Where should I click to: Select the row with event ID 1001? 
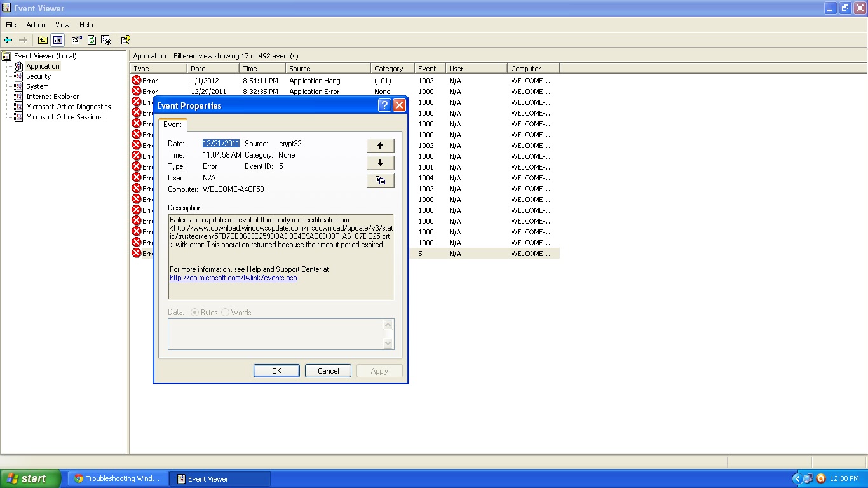click(426, 167)
